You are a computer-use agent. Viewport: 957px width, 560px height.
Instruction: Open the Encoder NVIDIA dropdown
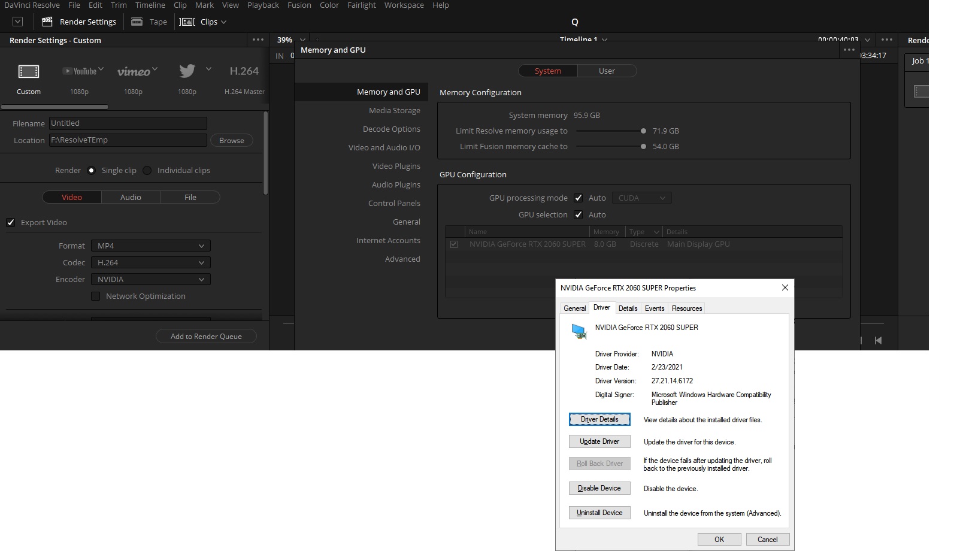point(151,279)
